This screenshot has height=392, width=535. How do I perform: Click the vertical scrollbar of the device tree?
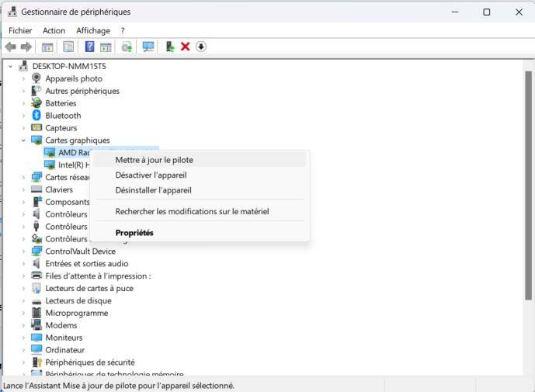click(x=528, y=186)
